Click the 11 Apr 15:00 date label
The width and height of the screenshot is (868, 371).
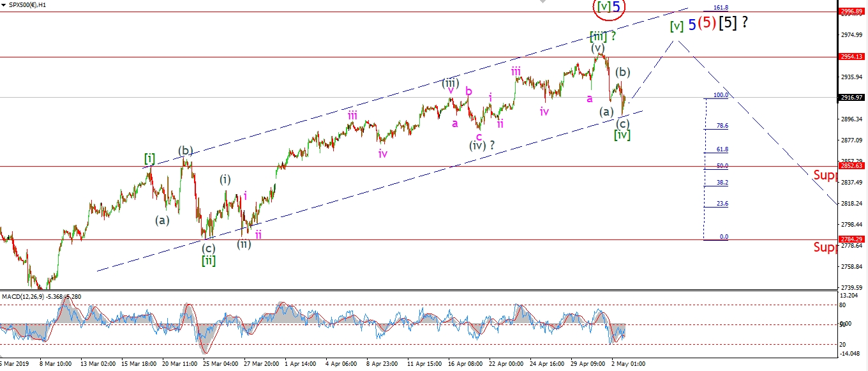pos(424,364)
